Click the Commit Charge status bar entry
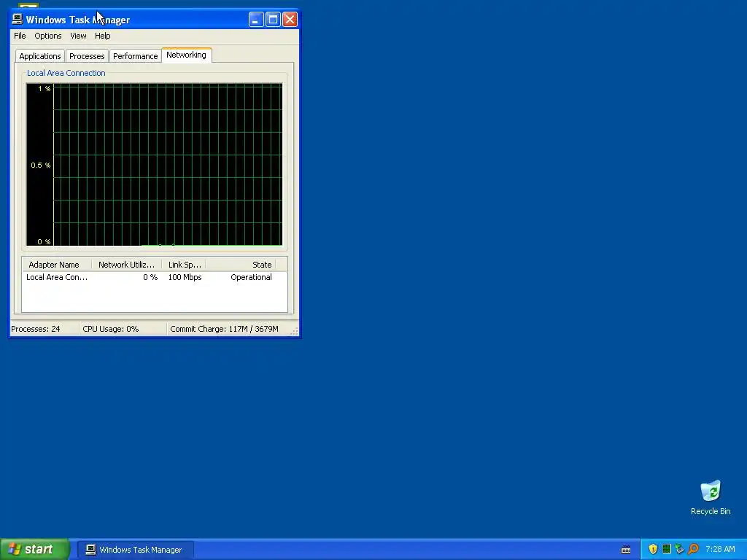The width and height of the screenshot is (747, 560). click(x=224, y=329)
